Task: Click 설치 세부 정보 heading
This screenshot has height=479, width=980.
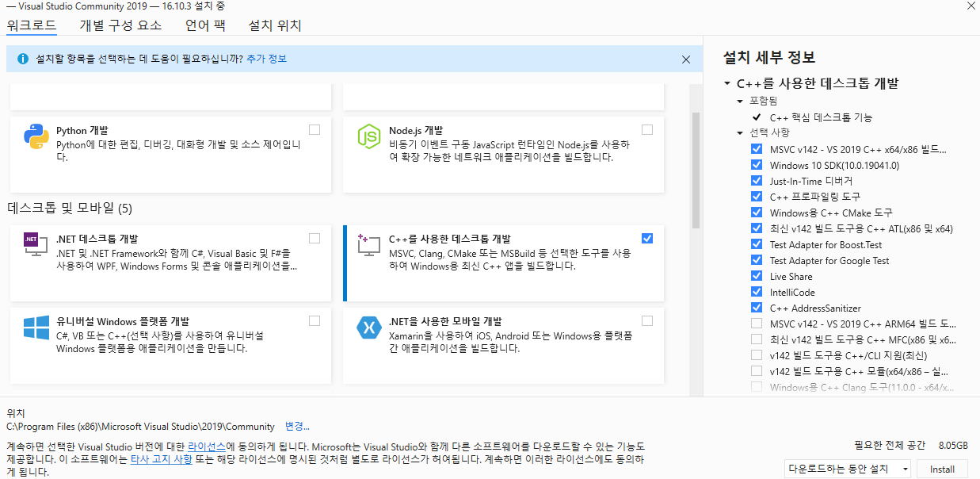Action: (x=769, y=58)
